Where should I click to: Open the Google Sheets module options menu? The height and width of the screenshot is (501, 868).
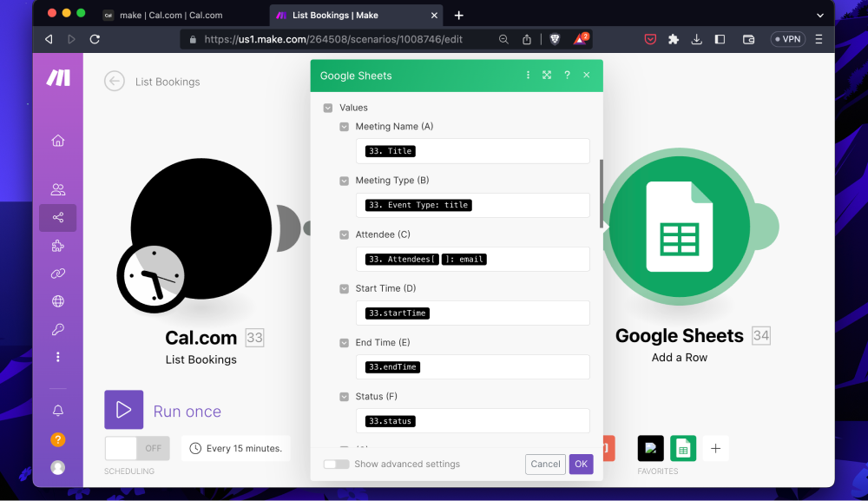tap(528, 76)
